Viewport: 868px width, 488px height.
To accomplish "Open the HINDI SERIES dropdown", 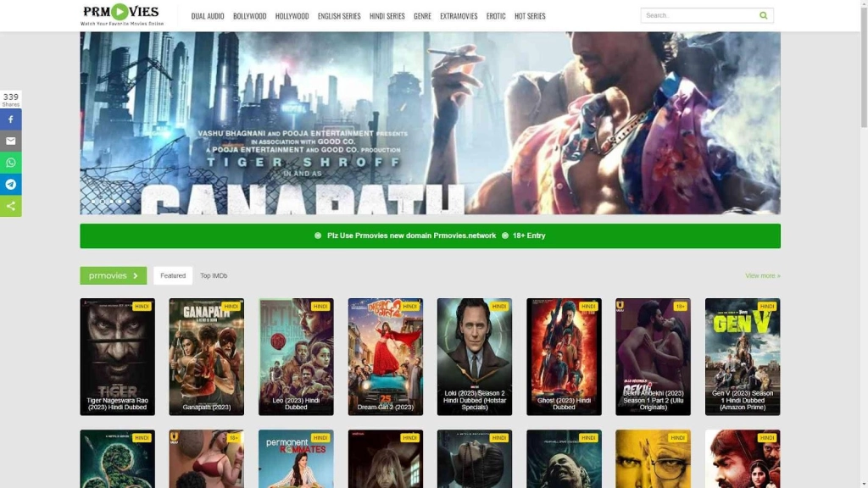I will pos(387,15).
